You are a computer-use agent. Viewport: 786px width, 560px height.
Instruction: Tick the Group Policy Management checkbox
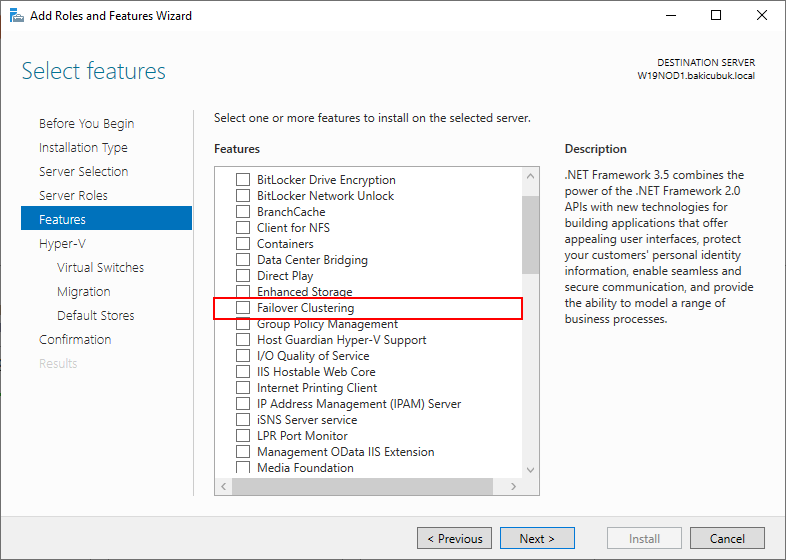coord(243,324)
